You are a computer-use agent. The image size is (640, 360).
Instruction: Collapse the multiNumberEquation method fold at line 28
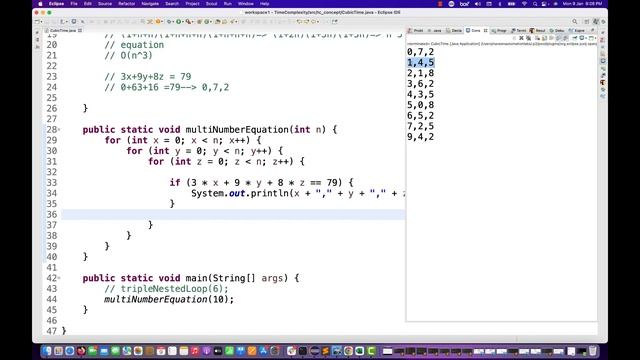point(59,130)
